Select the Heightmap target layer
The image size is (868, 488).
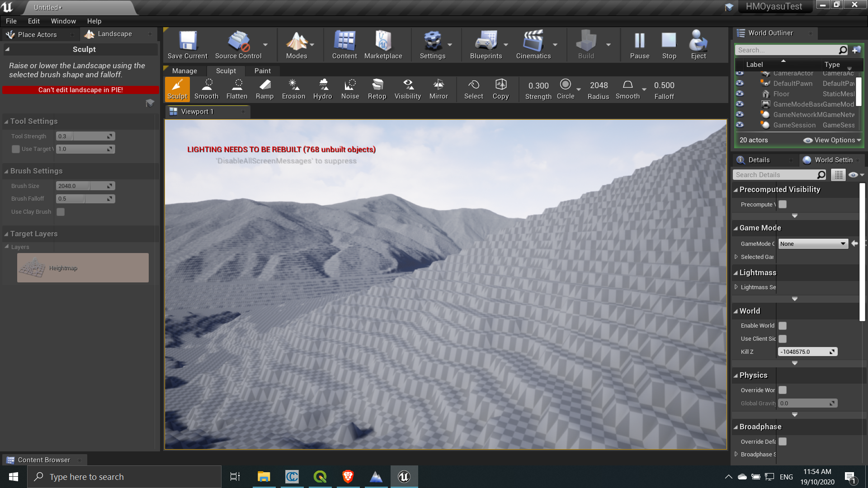(x=83, y=267)
